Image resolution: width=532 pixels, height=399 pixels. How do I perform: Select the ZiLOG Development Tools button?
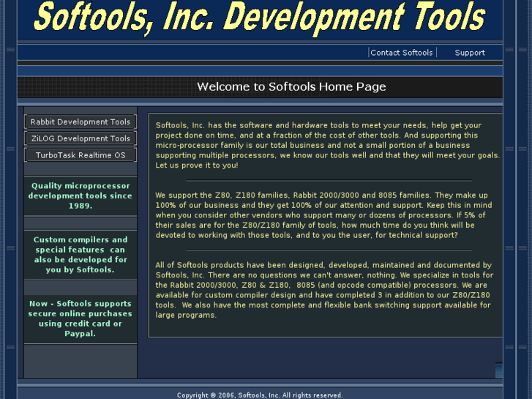[x=80, y=138]
